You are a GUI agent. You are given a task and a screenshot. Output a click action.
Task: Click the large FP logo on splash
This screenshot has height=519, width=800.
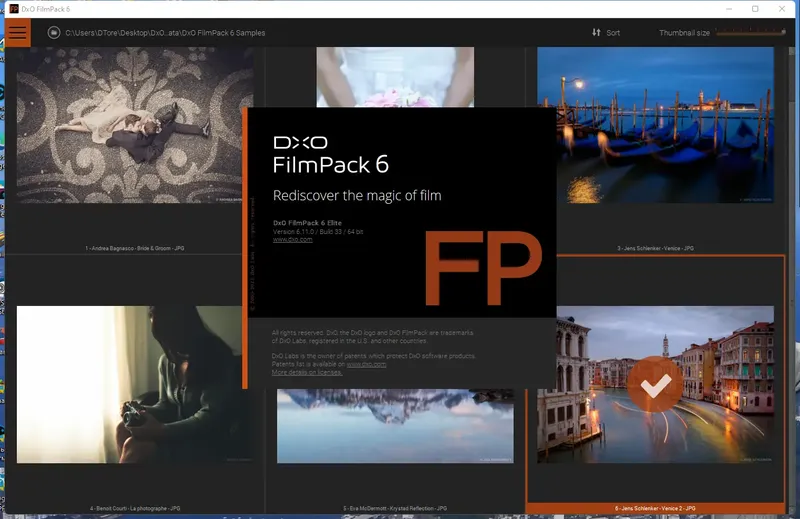(x=483, y=268)
